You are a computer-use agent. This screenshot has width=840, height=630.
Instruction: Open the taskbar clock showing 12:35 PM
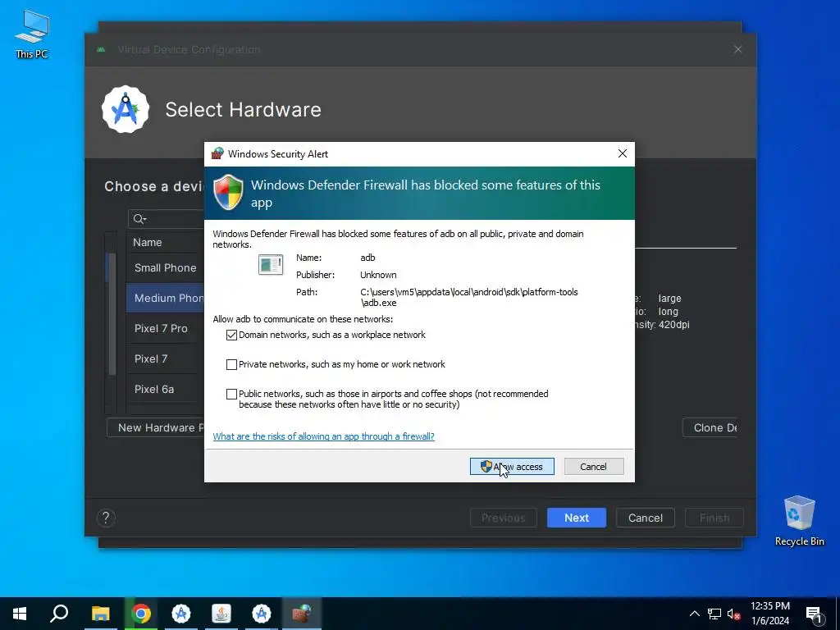[x=770, y=614]
